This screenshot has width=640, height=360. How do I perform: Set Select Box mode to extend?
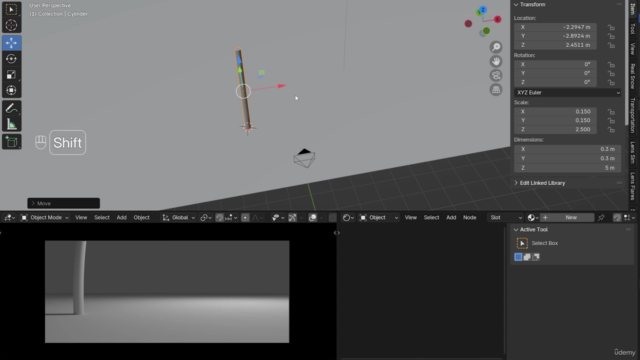click(x=527, y=257)
